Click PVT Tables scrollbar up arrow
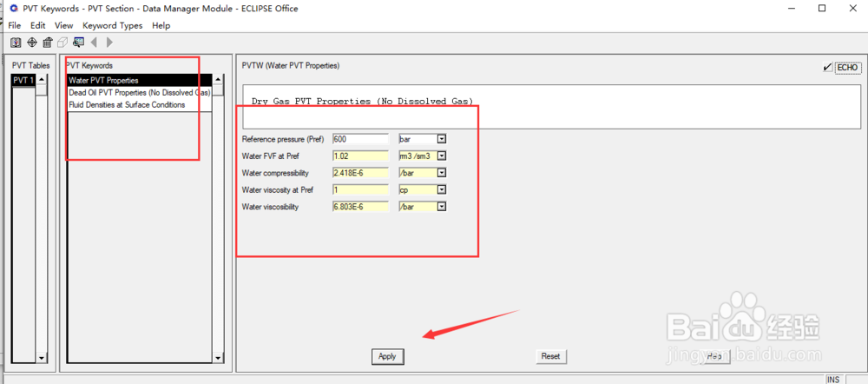 (x=42, y=80)
